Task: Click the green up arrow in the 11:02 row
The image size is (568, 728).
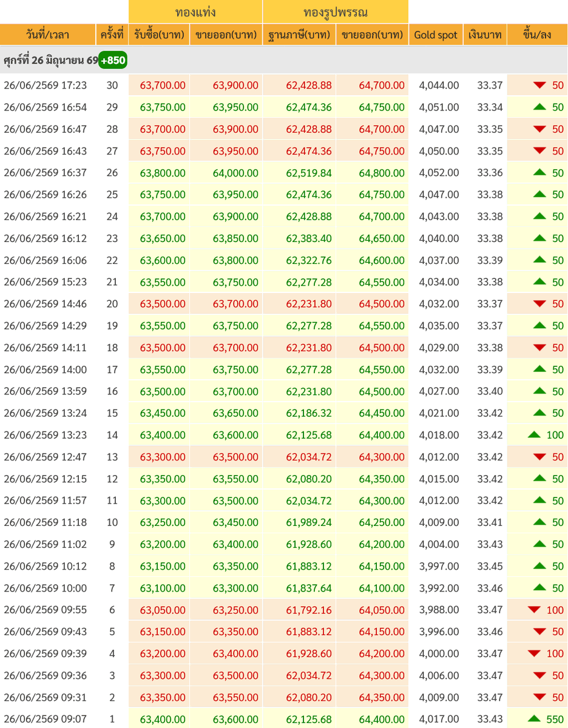Action: 539,544
